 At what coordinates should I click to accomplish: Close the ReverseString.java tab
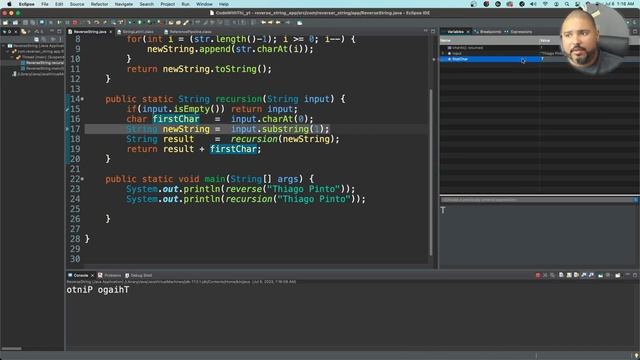tap(111, 31)
